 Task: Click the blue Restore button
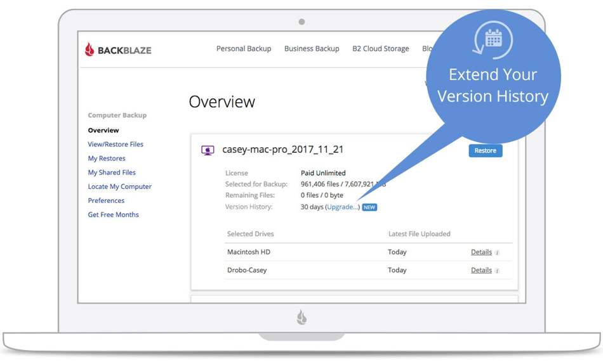point(486,151)
